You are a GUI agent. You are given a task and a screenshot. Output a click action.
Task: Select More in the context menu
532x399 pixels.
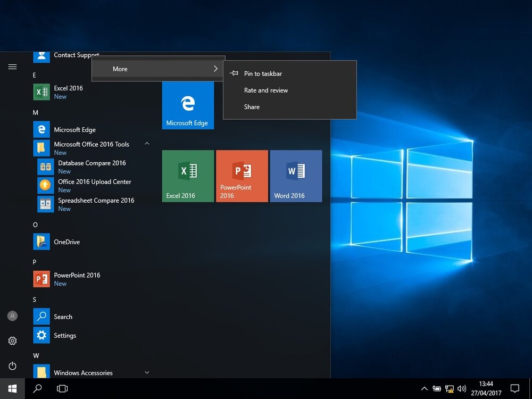(x=158, y=69)
